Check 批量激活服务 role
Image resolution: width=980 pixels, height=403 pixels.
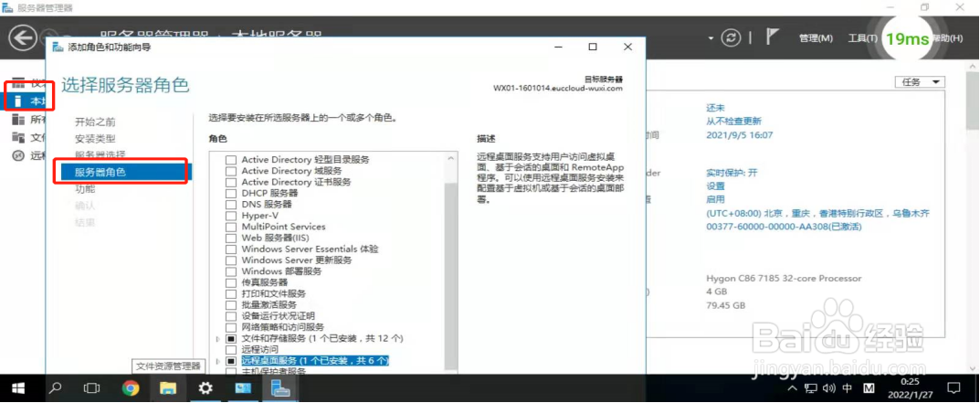(x=231, y=304)
